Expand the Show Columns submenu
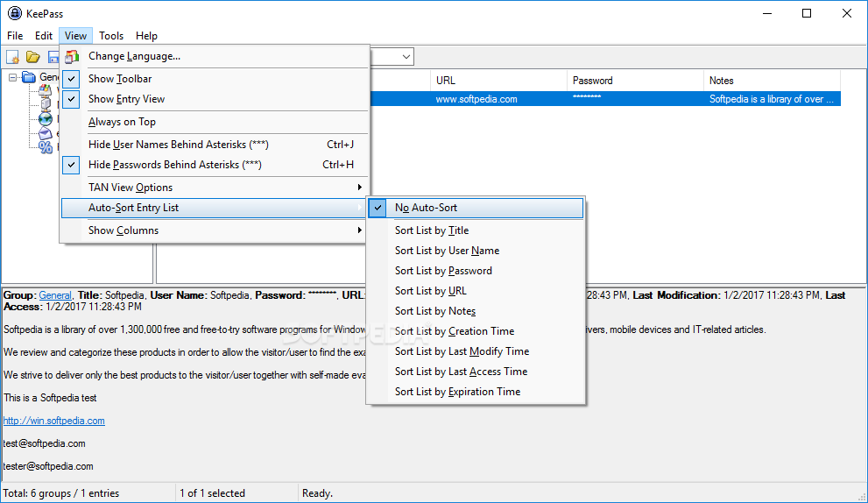 click(x=215, y=230)
